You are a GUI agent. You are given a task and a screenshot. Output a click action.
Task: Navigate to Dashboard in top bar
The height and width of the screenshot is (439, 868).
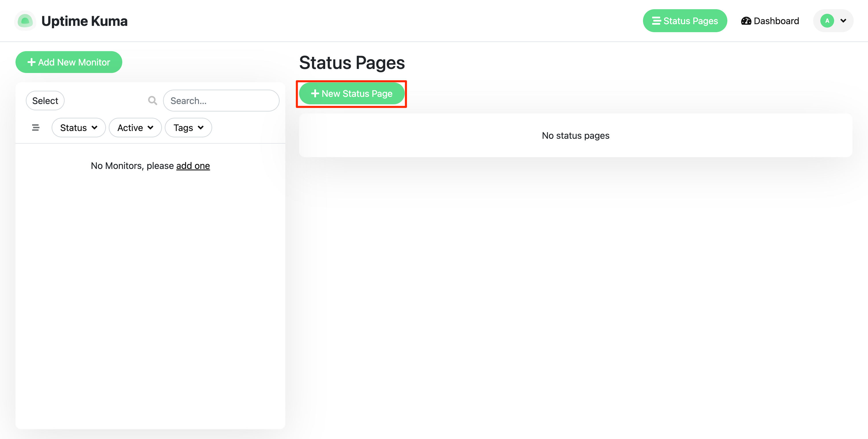point(776,21)
